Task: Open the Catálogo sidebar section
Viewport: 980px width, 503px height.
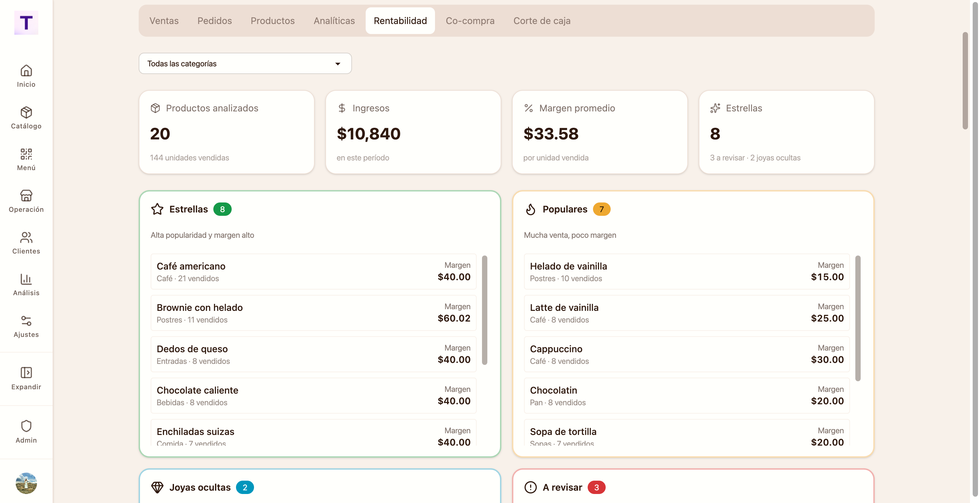Action: point(26,118)
